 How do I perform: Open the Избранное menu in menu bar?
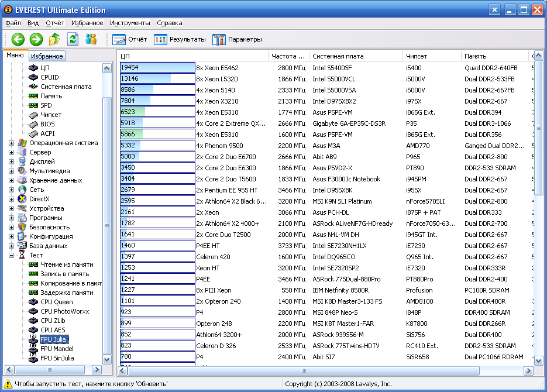click(x=87, y=23)
